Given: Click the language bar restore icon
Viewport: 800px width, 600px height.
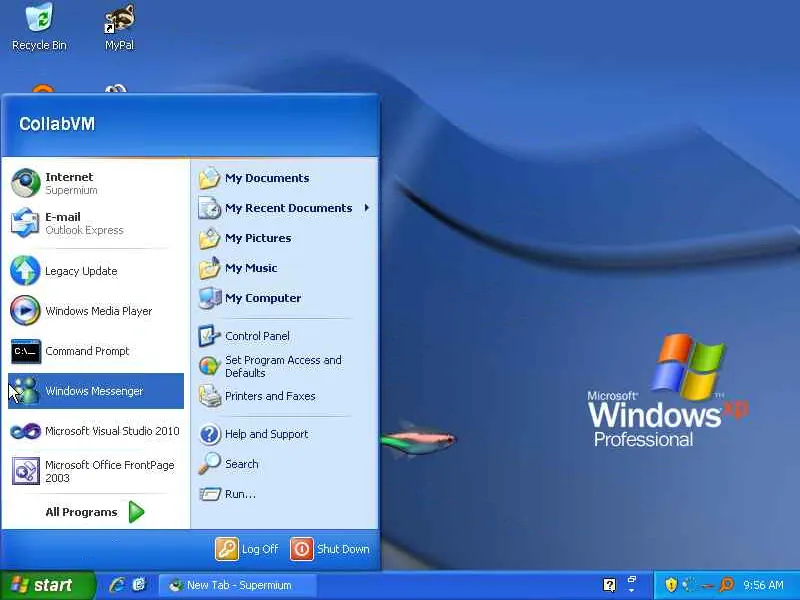Looking at the screenshot, I should pos(632,580).
